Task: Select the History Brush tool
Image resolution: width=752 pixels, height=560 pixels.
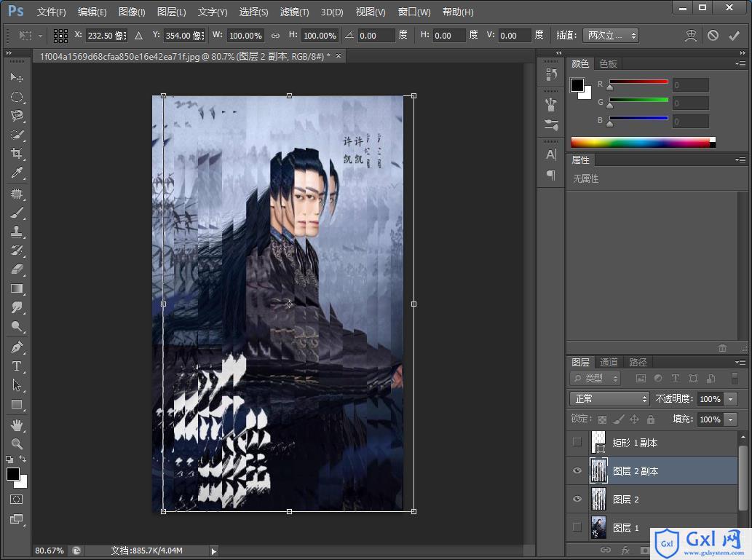Action: 16,251
